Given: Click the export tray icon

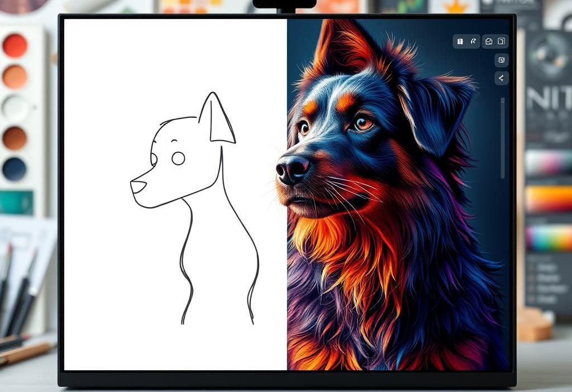Looking at the screenshot, I should click(x=488, y=41).
